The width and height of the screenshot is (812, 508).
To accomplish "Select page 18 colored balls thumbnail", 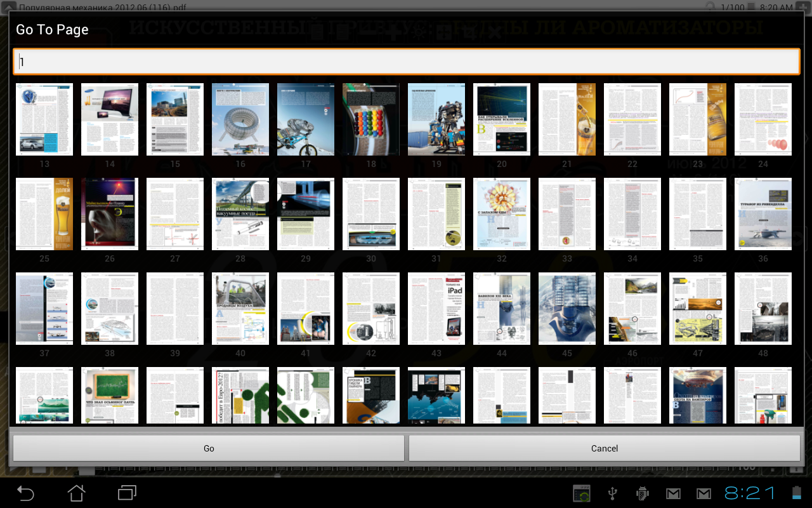I will coord(371,119).
